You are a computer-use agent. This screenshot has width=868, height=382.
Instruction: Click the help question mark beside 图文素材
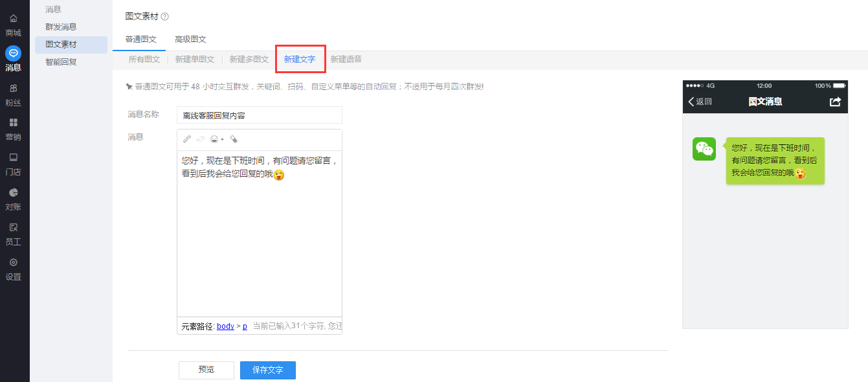click(x=164, y=17)
